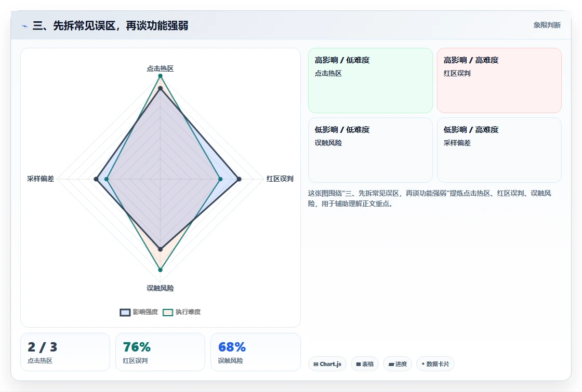Toggle the 执行难度 legend swatch
Image resolution: width=582 pixels, height=392 pixels.
click(168, 312)
